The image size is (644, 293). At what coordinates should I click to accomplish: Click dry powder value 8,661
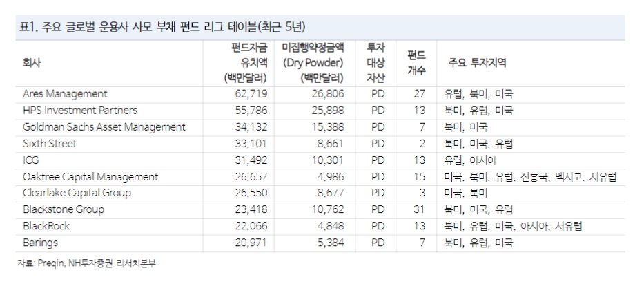click(331, 144)
